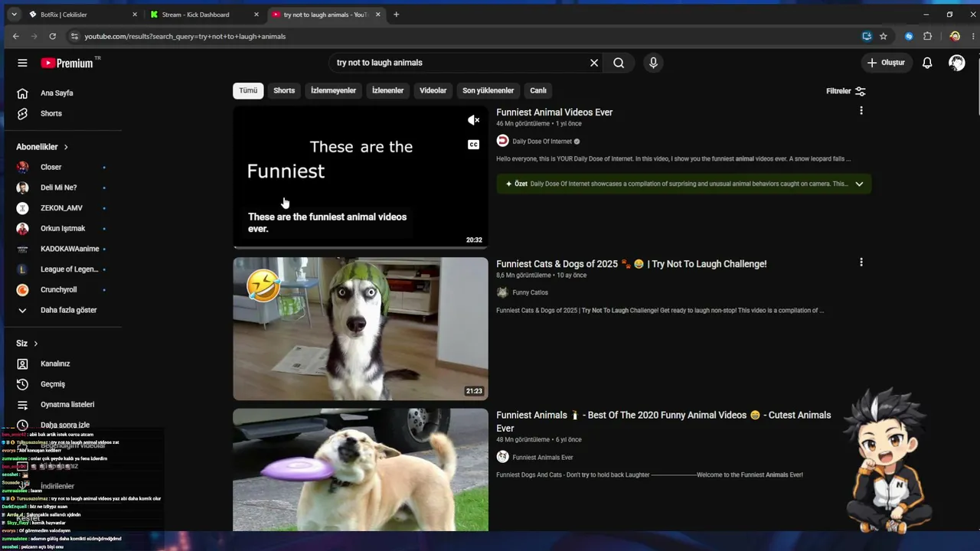Click the husky watermelon video thumbnail
980x551 pixels.
[361, 328]
